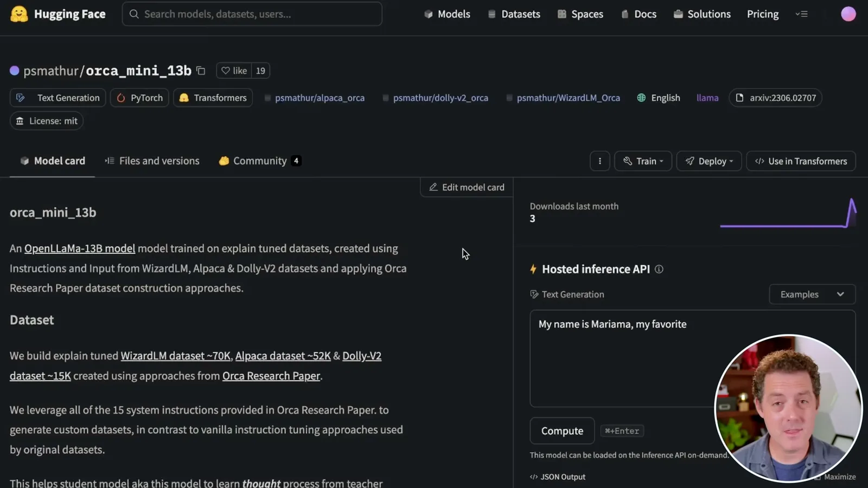Go to Spaces
868x488 pixels.
pos(580,14)
